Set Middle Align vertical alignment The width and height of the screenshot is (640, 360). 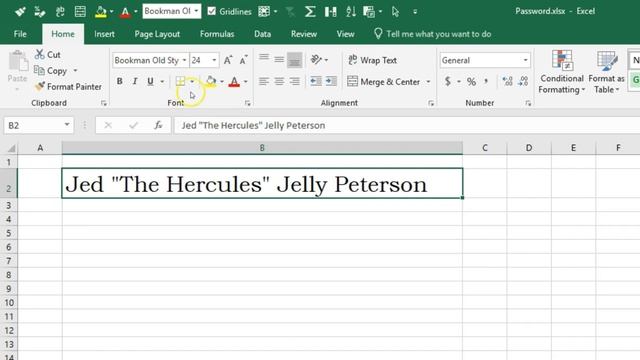tap(279, 60)
